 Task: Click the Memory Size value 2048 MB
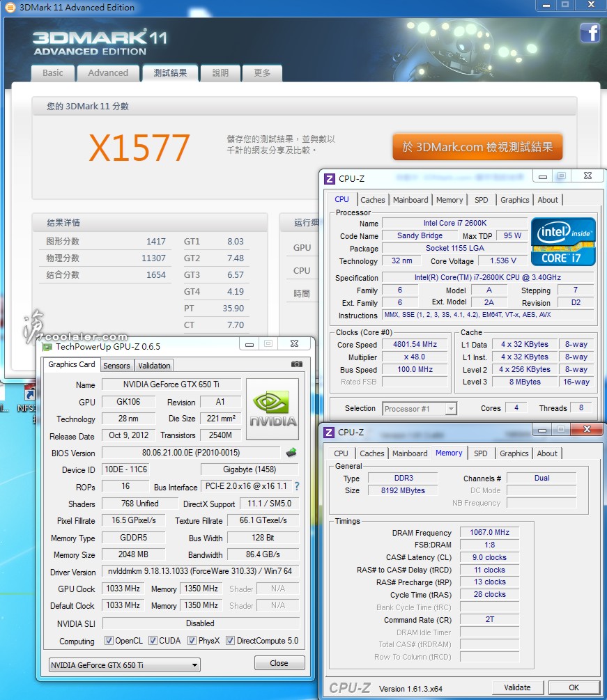[133, 554]
